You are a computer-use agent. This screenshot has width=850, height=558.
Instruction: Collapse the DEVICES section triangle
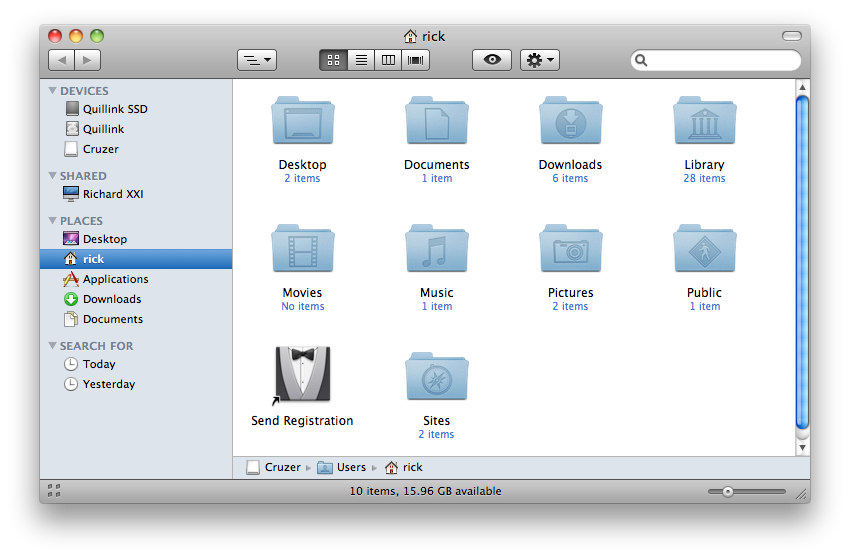click(53, 91)
